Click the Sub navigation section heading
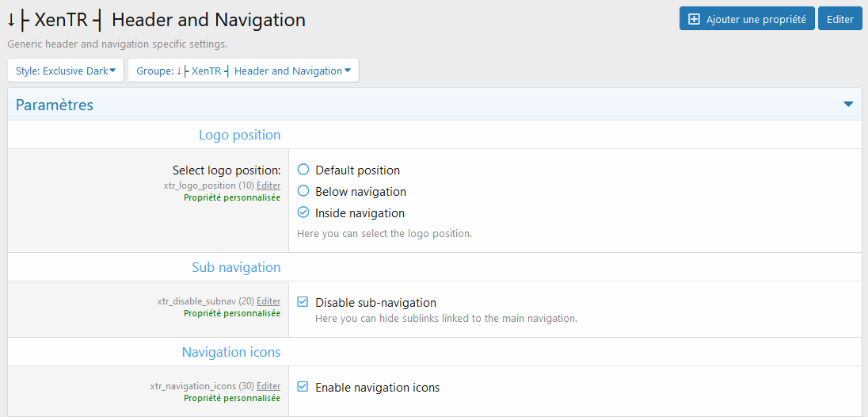 [x=236, y=267]
